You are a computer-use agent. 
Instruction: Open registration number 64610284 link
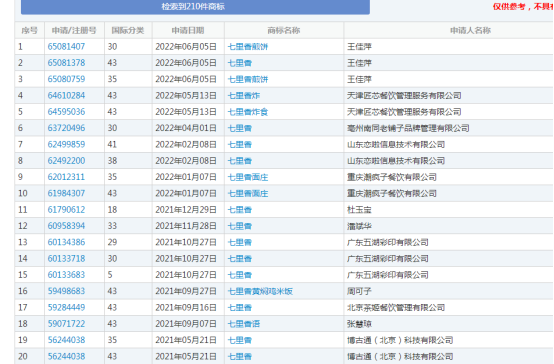[66, 95]
